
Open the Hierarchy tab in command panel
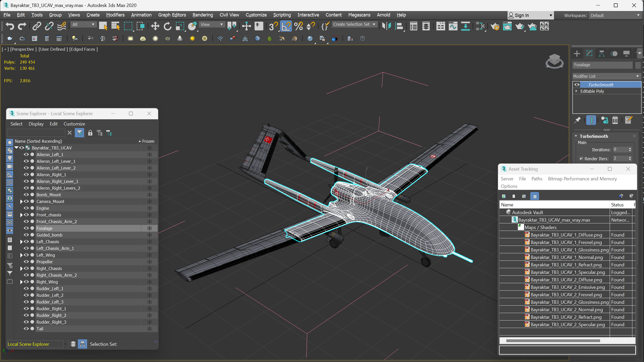pyautogui.click(x=602, y=54)
